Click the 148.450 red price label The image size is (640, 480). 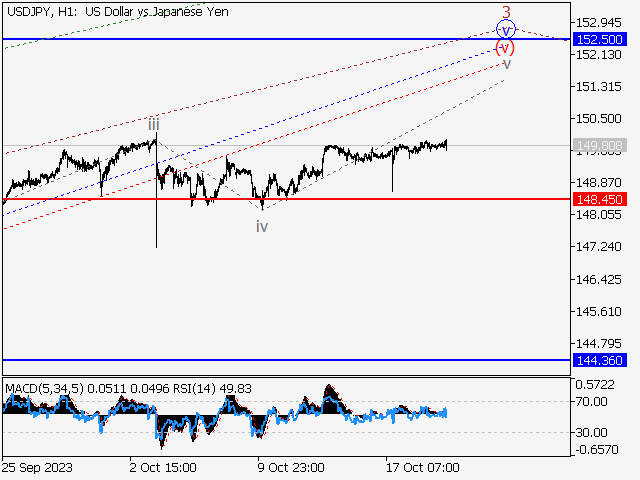[599, 199]
